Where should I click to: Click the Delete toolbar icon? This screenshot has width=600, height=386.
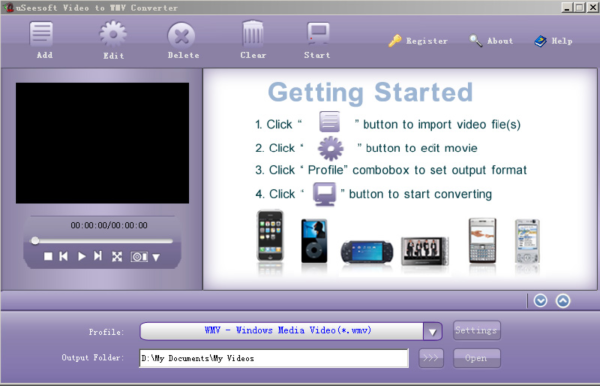[x=181, y=36]
